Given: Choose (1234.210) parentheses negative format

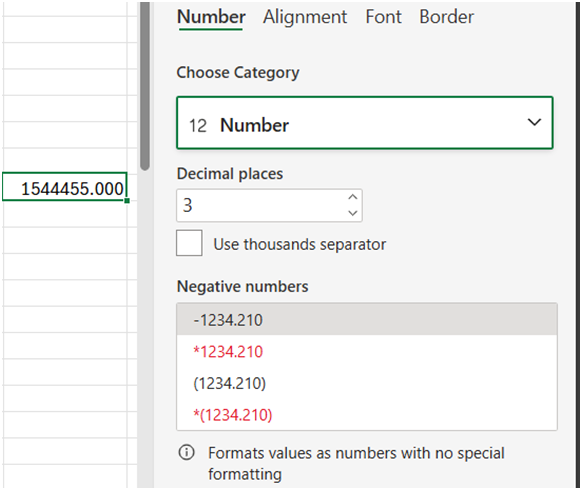Looking at the screenshot, I should [x=367, y=383].
